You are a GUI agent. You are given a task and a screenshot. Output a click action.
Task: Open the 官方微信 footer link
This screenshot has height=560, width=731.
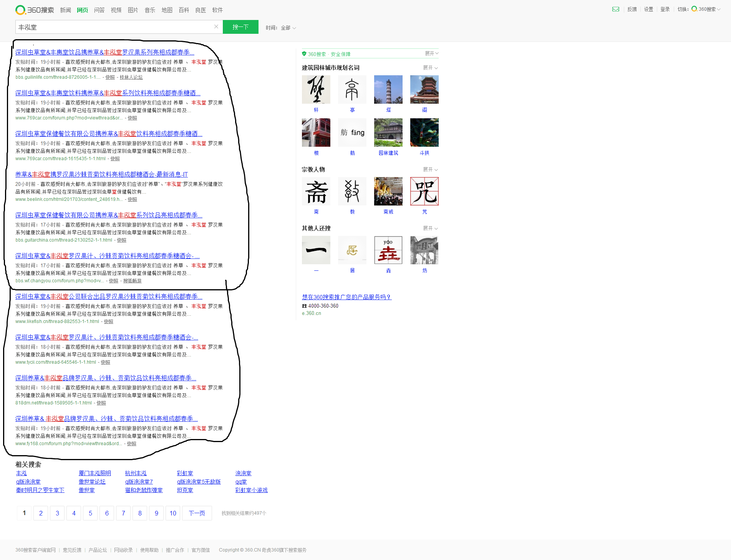[201, 550]
